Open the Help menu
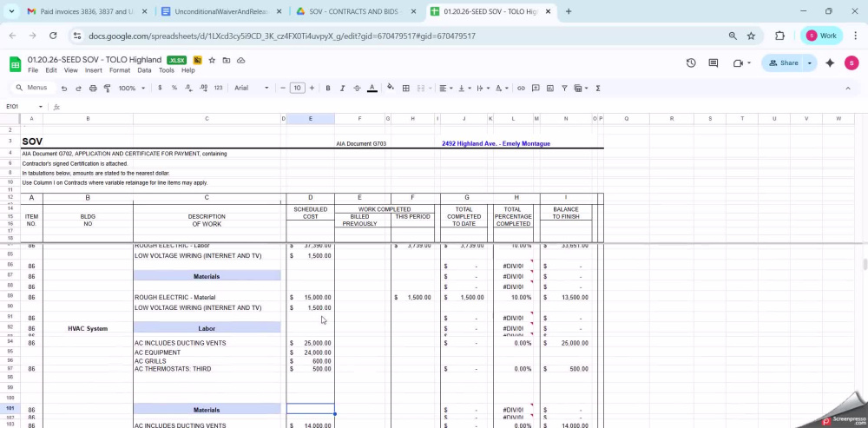The image size is (868, 428). 188,70
